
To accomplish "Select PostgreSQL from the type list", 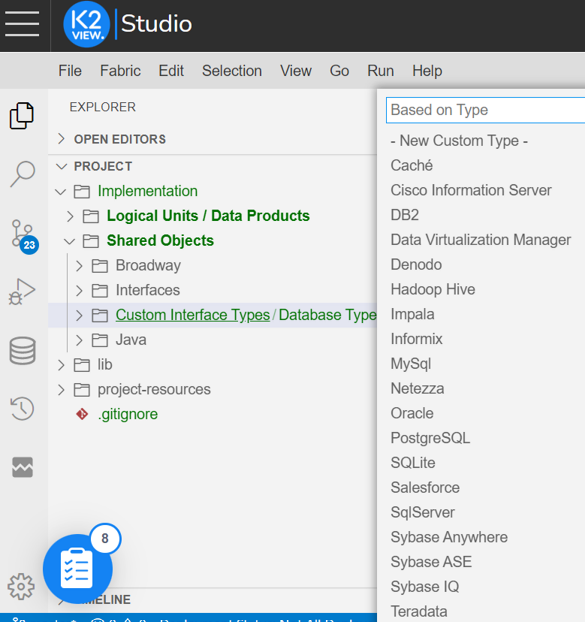I will pos(430,438).
